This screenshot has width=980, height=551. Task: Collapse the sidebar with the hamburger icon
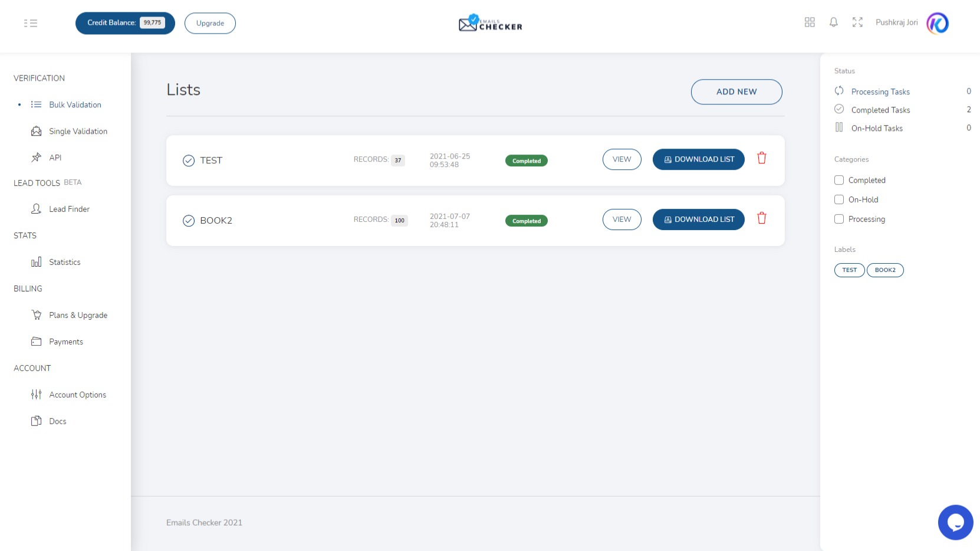(x=31, y=23)
